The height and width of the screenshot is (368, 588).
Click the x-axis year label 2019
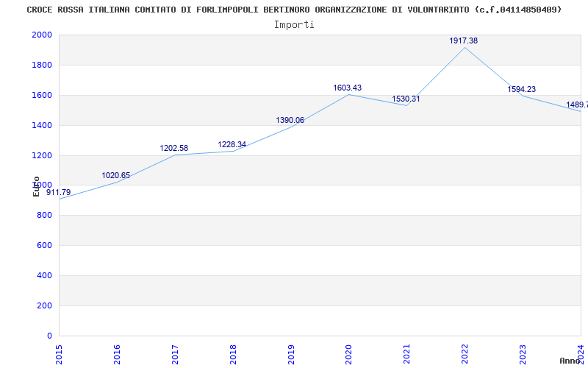(291, 355)
